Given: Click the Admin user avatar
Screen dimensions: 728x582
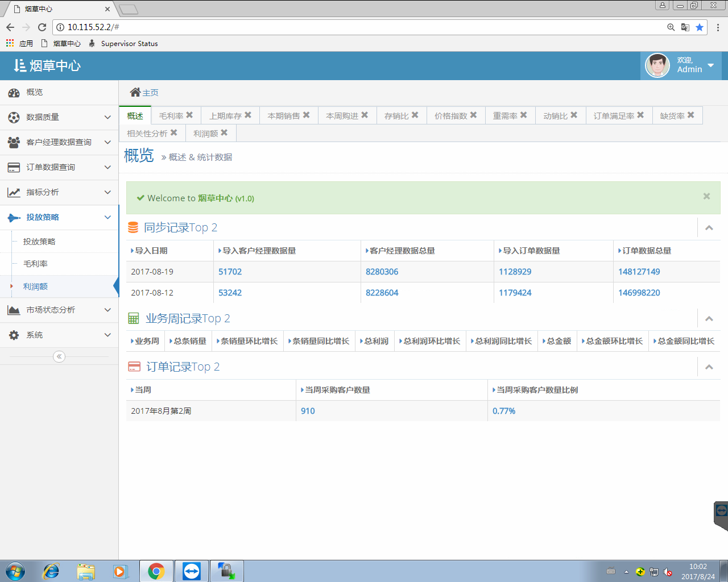Looking at the screenshot, I should [x=657, y=65].
